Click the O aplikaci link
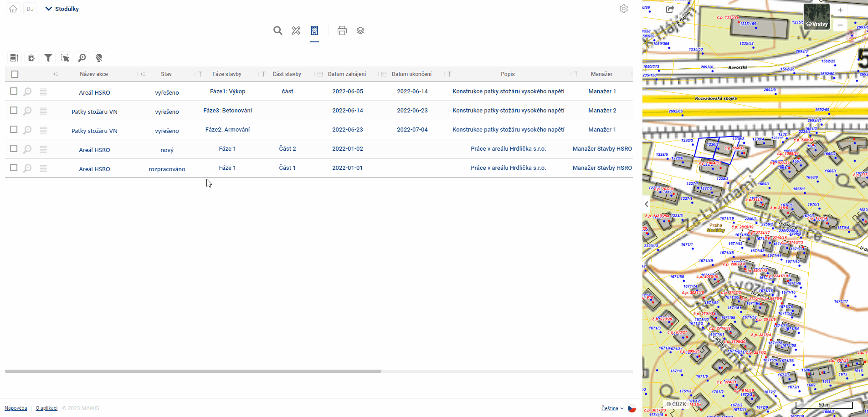 (46, 408)
